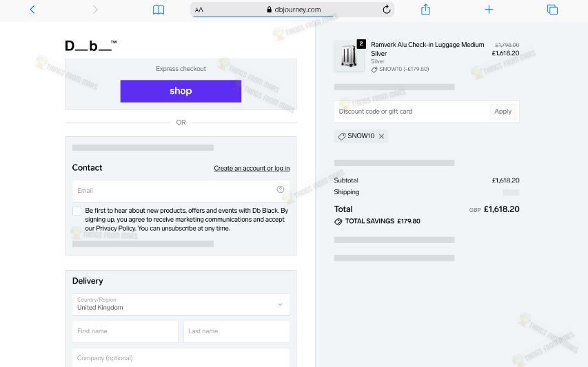Click the struck-through price £1,798.00
This screenshot has height=367, width=588.
pos(507,45)
